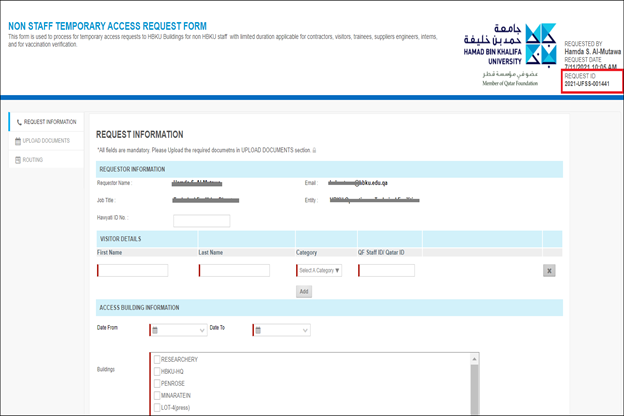Check the RESEARCHERY building checkbox
The height and width of the screenshot is (416, 624).
[157, 359]
